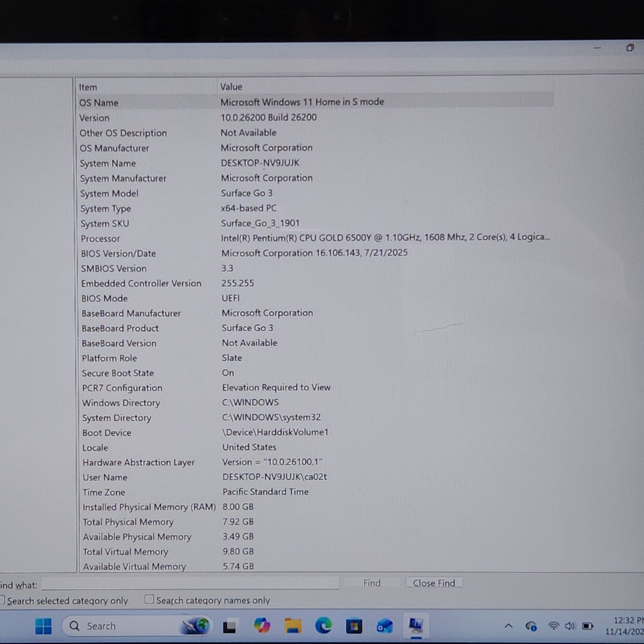Image resolution: width=644 pixels, height=644 pixels.
Task: Launch Microsoft Edge browser
Action: coord(323,626)
